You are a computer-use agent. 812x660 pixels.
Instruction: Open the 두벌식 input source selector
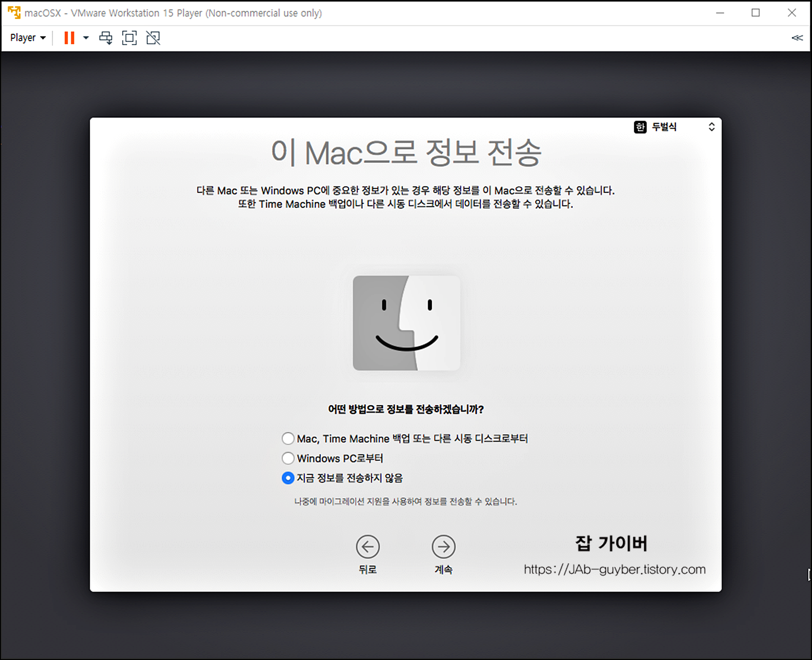pyautogui.click(x=675, y=127)
